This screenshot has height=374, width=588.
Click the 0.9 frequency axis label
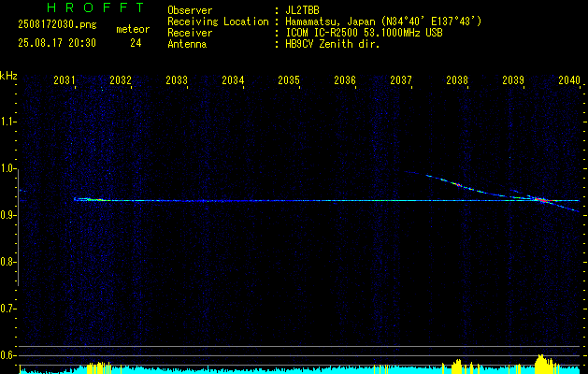click(7, 215)
